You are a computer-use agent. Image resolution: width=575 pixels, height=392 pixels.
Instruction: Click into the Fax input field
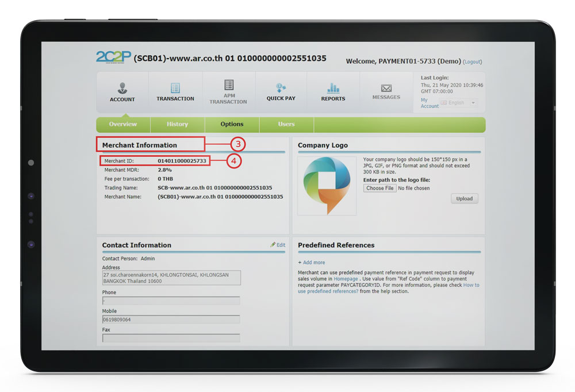coord(171,338)
